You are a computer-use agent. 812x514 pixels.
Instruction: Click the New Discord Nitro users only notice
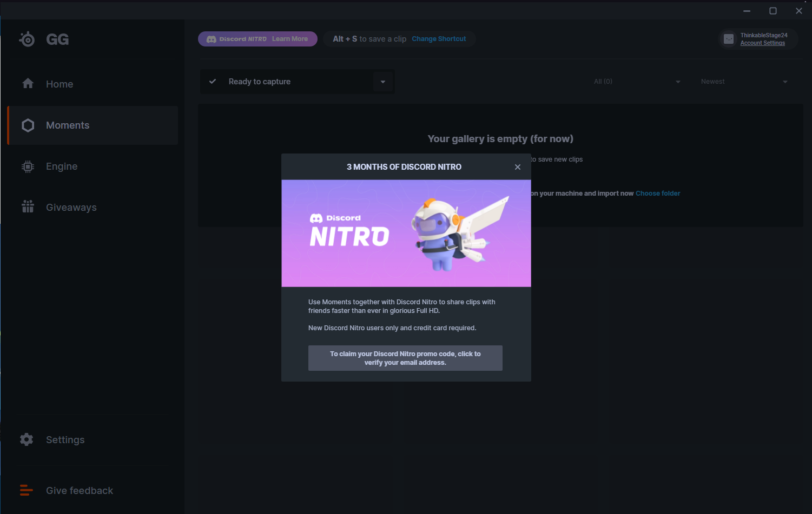click(392, 328)
